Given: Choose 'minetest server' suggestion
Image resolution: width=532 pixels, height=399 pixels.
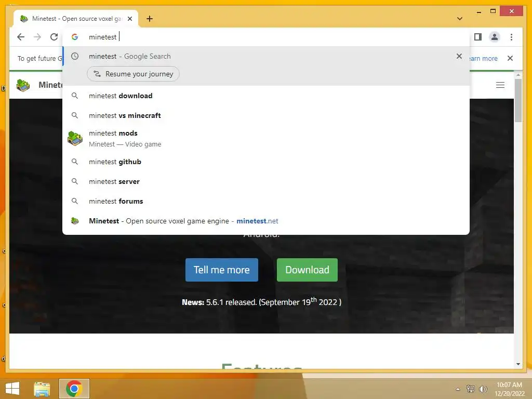Looking at the screenshot, I should [266, 181].
